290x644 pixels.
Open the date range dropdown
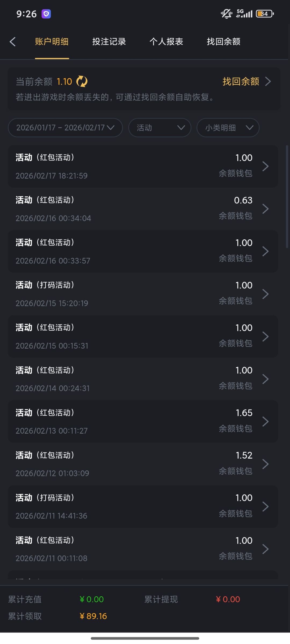pyautogui.click(x=65, y=128)
